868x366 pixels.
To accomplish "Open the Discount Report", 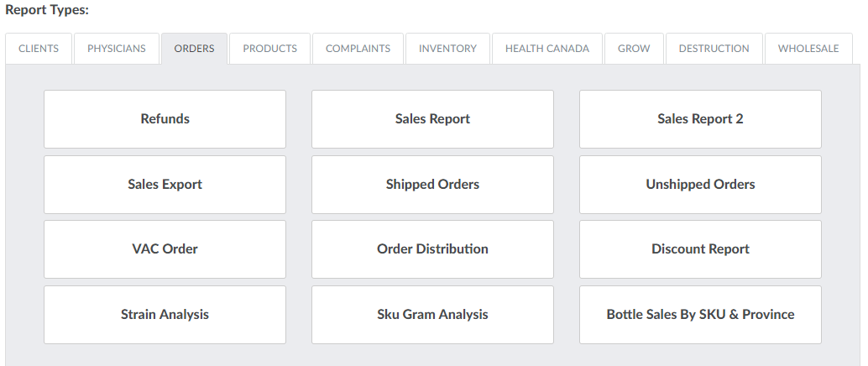I will [700, 249].
